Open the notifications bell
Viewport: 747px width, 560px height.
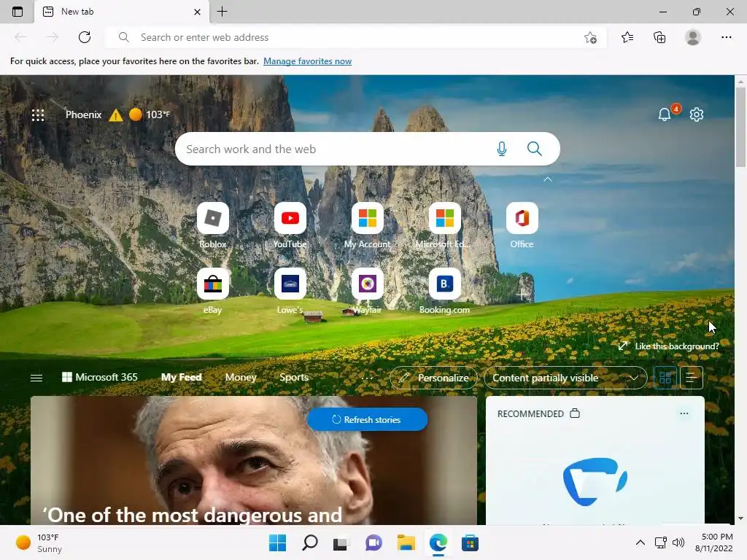pos(664,114)
